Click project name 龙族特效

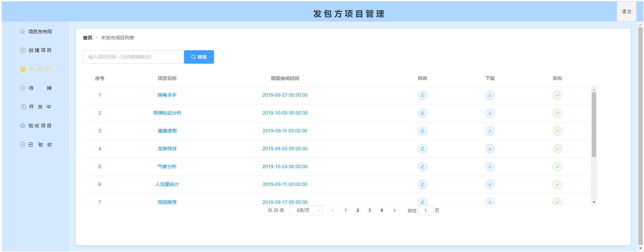(x=167, y=149)
